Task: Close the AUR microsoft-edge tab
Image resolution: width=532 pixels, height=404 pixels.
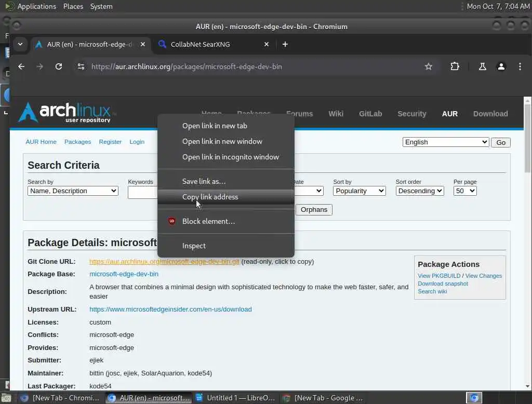Action: (143, 44)
